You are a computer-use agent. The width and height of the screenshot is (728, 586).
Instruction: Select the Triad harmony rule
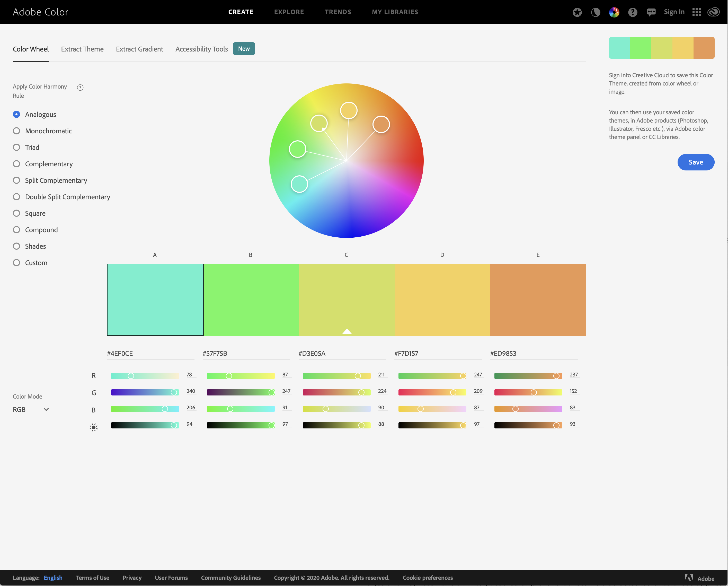pyautogui.click(x=16, y=147)
